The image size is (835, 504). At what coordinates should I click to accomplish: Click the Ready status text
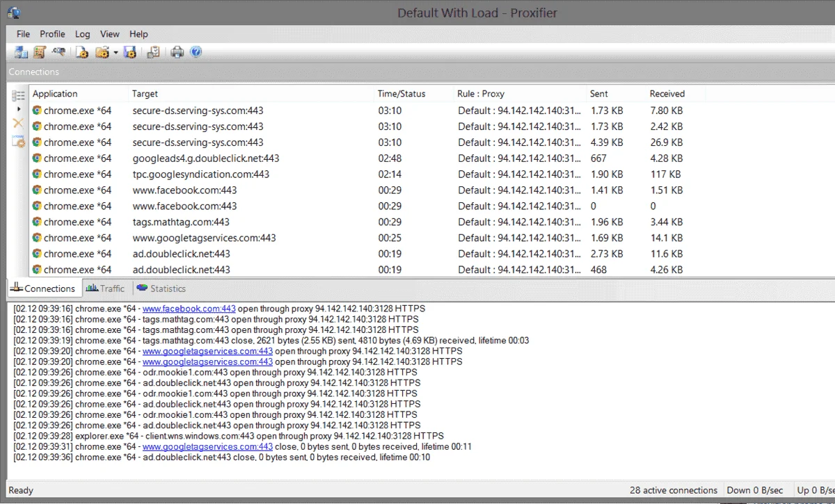21,490
